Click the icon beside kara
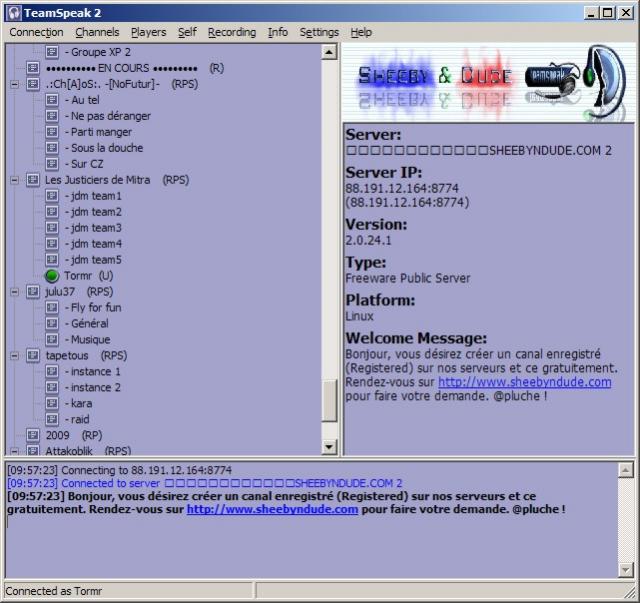The image size is (640, 603). tap(52, 403)
